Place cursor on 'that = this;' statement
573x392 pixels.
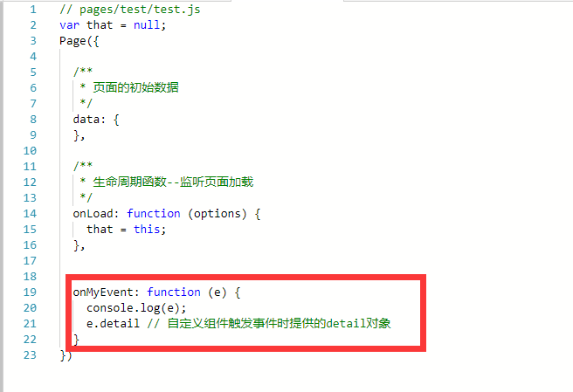tap(126, 230)
